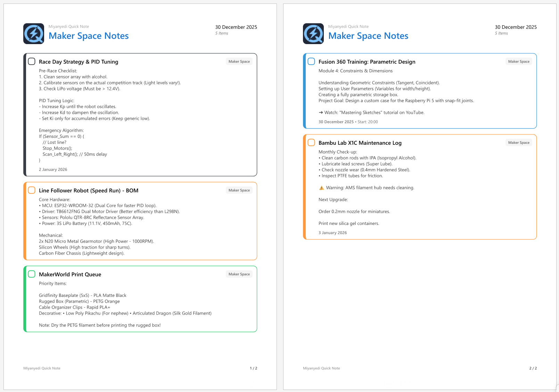Click the "Bambu Lab X1C Maintenance Log" title

click(x=360, y=143)
